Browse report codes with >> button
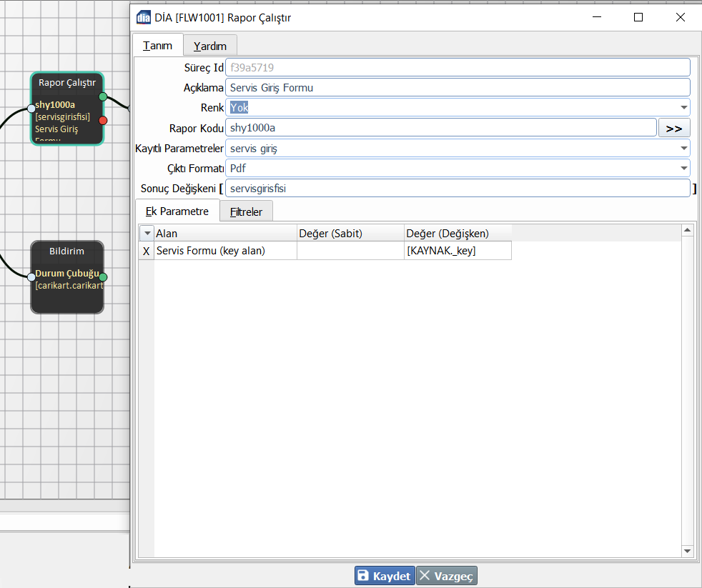Screen dimensions: 702x588 [x=673, y=129]
